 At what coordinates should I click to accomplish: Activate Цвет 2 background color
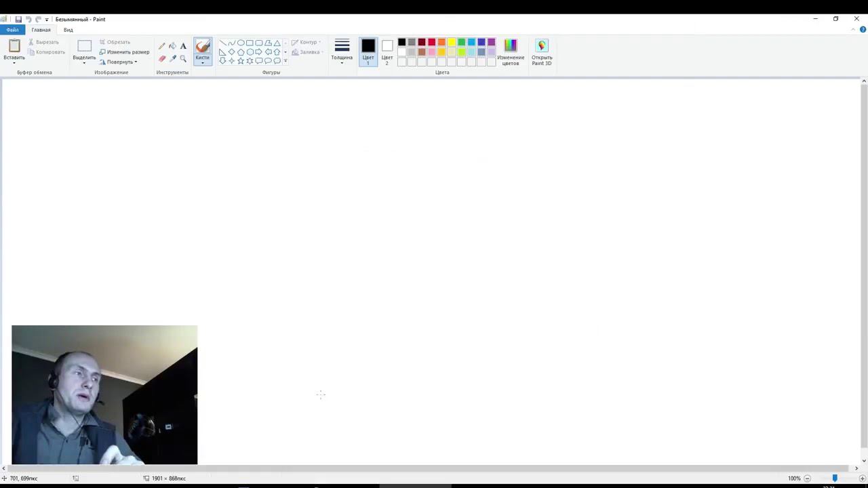click(387, 52)
